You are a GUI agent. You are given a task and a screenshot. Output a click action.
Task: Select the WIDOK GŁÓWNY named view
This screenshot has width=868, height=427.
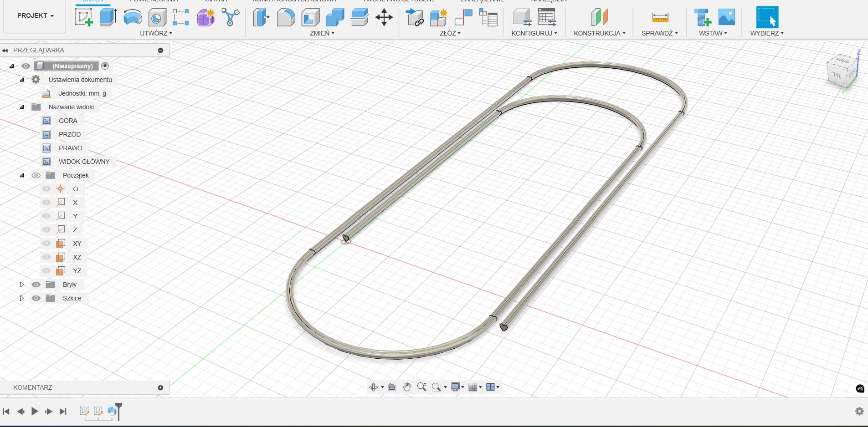[x=84, y=162]
